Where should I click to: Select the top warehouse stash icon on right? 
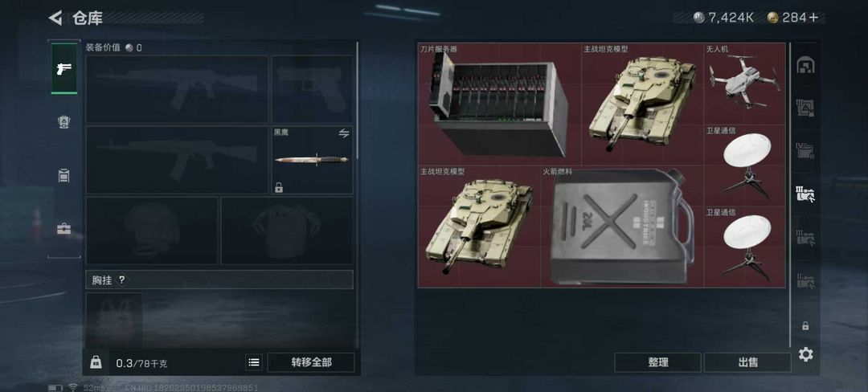(x=805, y=65)
